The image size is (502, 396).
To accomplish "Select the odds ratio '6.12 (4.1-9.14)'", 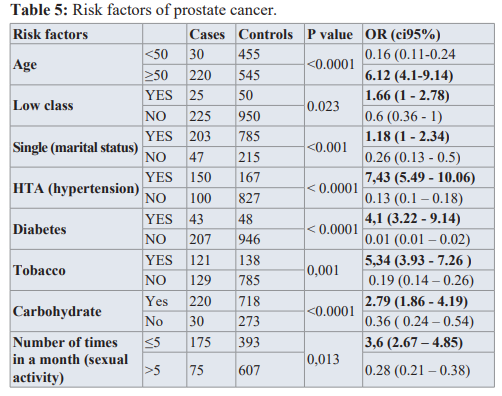I will click(x=409, y=75).
